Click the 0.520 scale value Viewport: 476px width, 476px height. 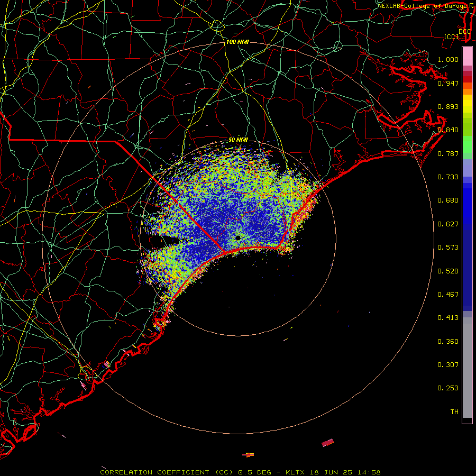click(448, 271)
